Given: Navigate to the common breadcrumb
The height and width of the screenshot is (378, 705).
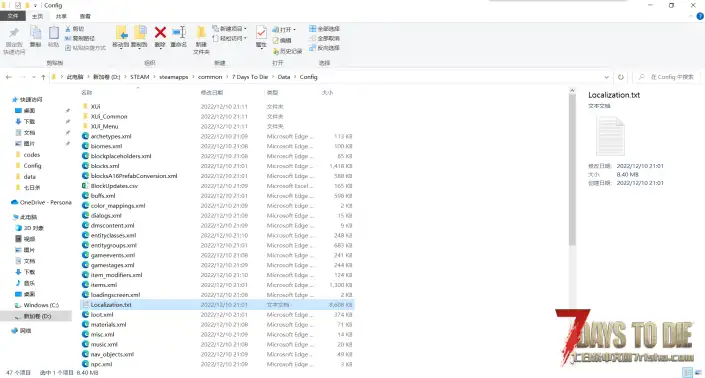Looking at the screenshot, I should point(210,77).
